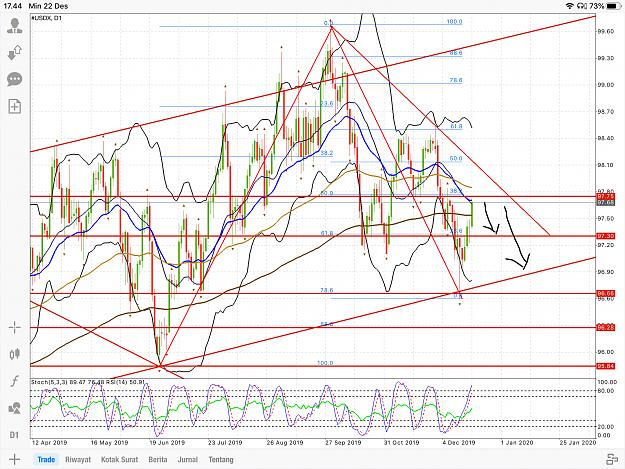Open the chart windows layout icon
This screenshot has height=469, width=625.
tap(611, 459)
